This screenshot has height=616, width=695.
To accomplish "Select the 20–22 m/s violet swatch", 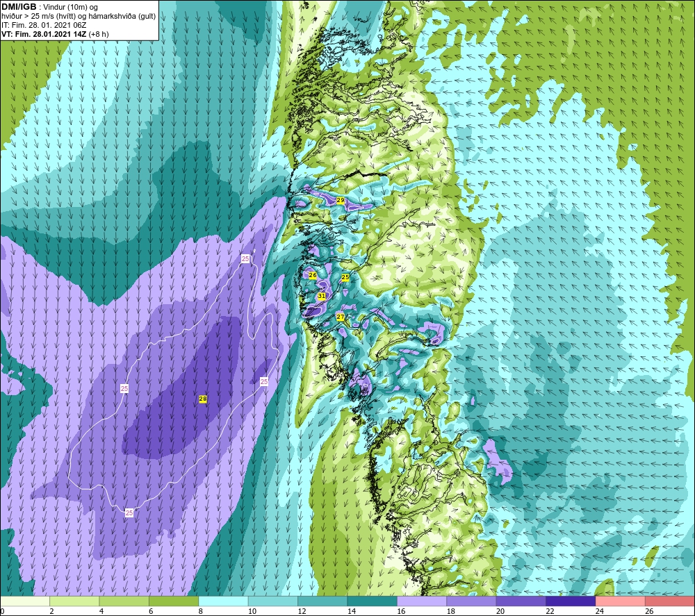I will pos(521,601).
